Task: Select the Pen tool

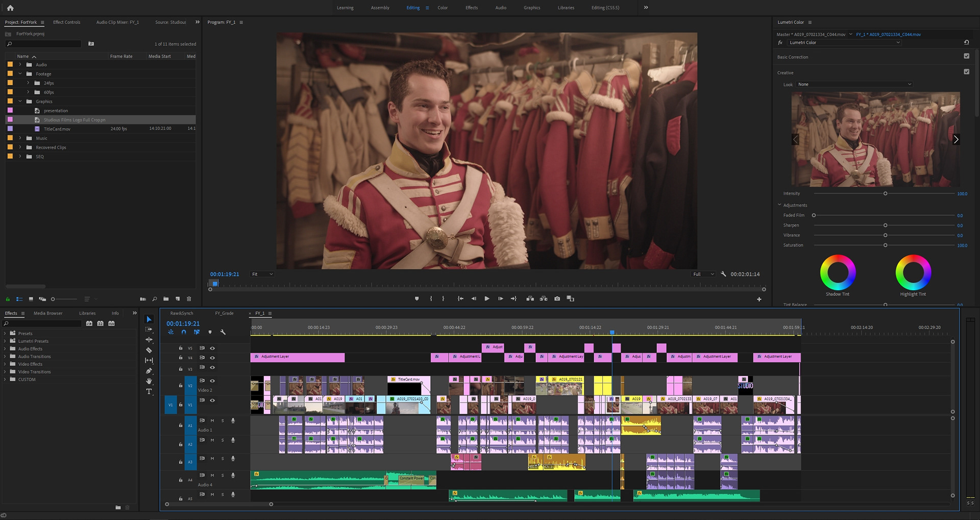Action: coord(149,371)
